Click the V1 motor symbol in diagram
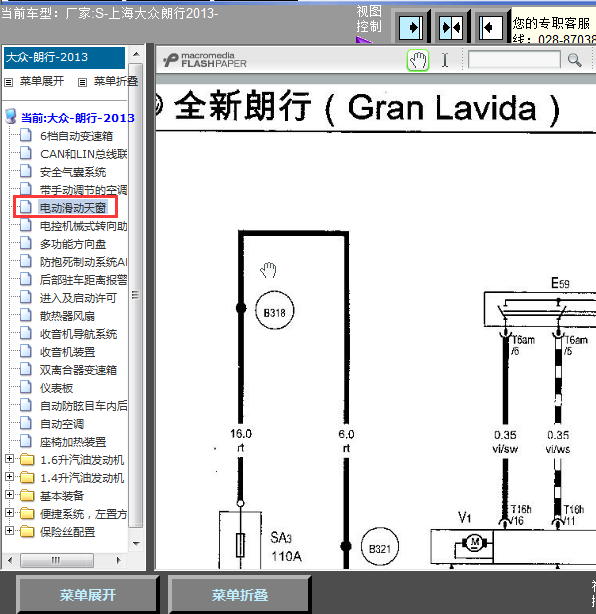Viewport: 596px width, 614px height. click(475, 543)
